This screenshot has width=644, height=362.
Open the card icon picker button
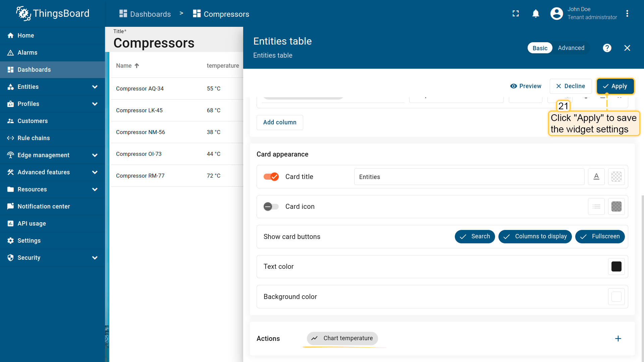pyautogui.click(x=596, y=206)
